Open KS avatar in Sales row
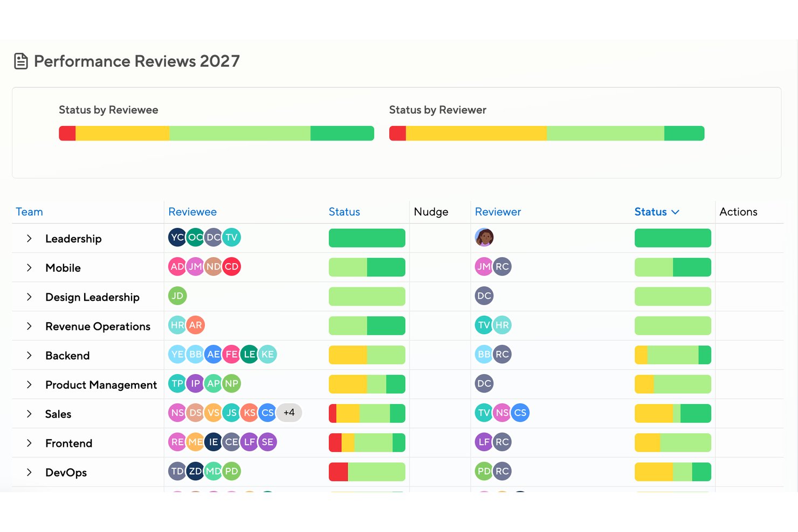This screenshot has height=532, width=798. [249, 412]
